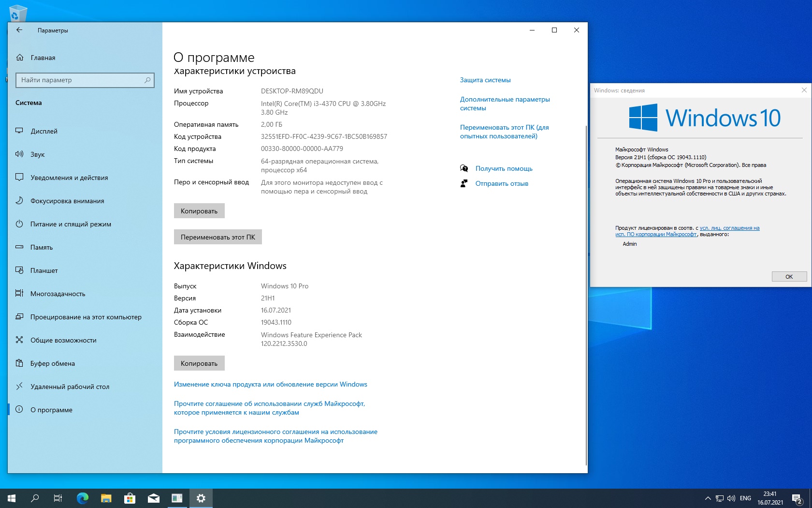Select Удаленный рабочий стол in the sidebar
812x508 pixels.
click(85, 387)
